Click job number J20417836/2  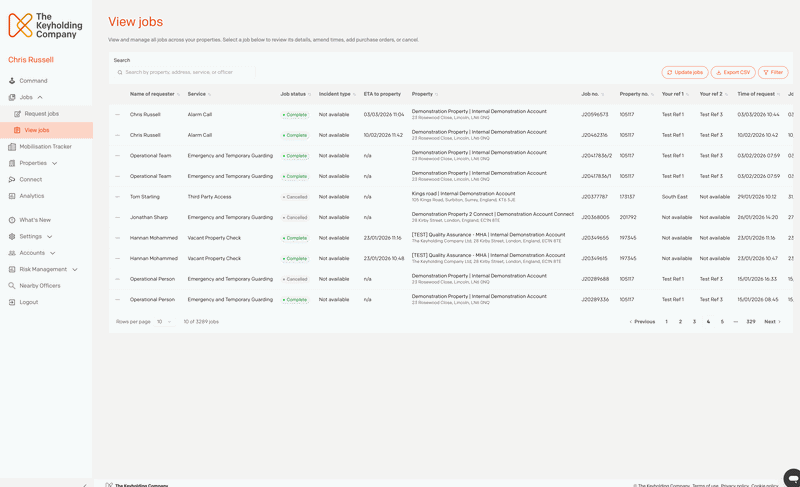click(596, 156)
